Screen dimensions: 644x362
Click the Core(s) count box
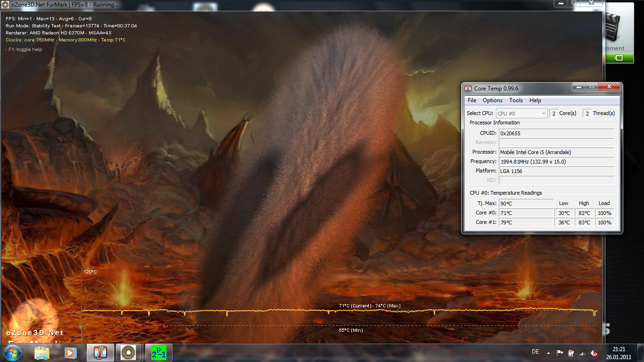[554, 113]
